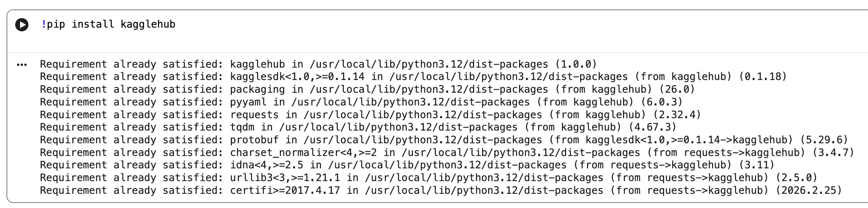Click the tqdm package name in output

click(x=242, y=127)
